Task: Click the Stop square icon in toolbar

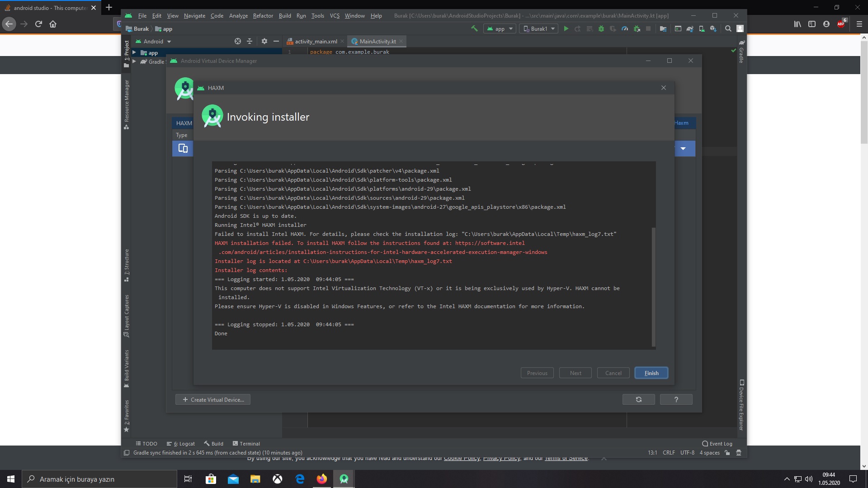Action: point(648,28)
